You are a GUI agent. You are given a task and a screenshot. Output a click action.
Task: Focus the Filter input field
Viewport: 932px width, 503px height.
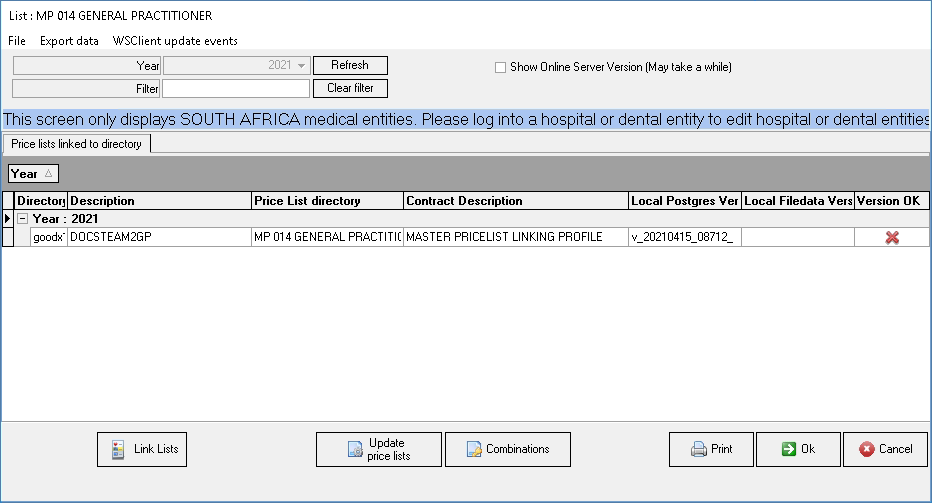pyautogui.click(x=236, y=89)
